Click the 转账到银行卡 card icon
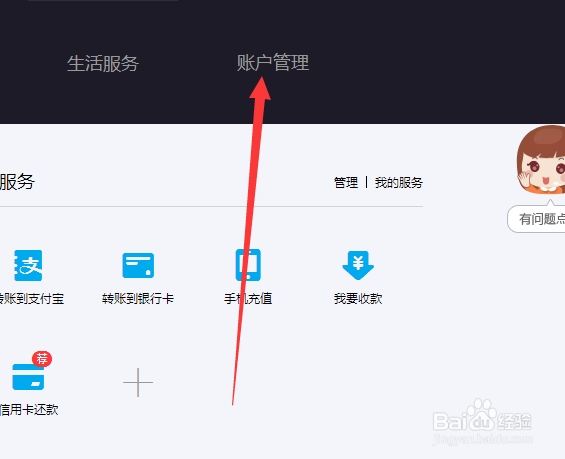The height and width of the screenshot is (459, 565). pyautogui.click(x=138, y=266)
